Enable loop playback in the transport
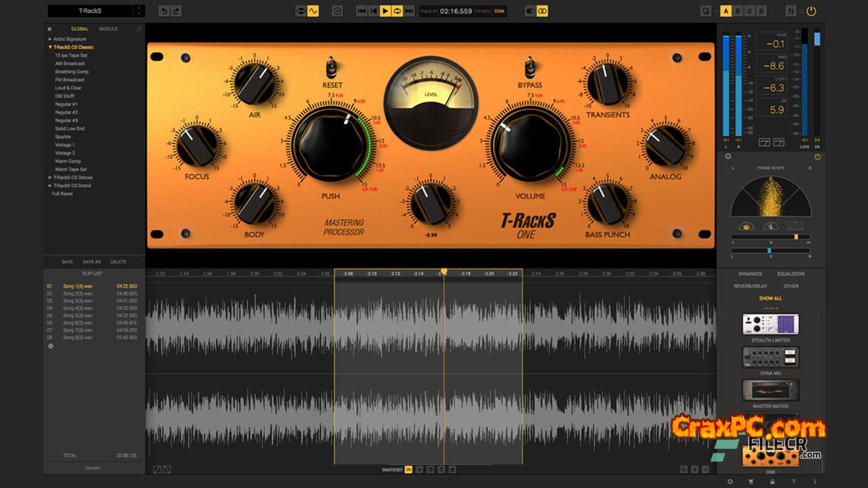The image size is (868, 488). 397,11
